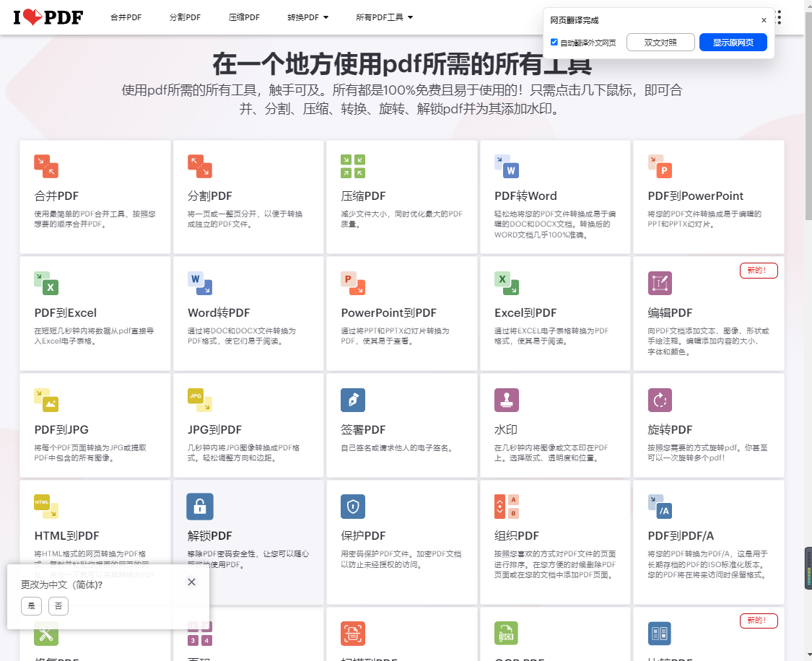
Task: Open the 压缩PDF card title
Action: point(363,196)
